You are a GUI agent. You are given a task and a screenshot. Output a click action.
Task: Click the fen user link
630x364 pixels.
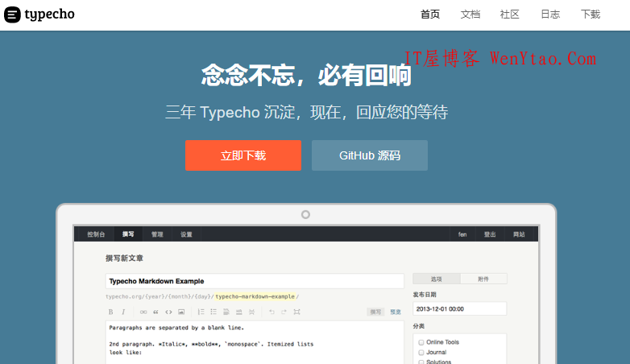pyautogui.click(x=462, y=234)
